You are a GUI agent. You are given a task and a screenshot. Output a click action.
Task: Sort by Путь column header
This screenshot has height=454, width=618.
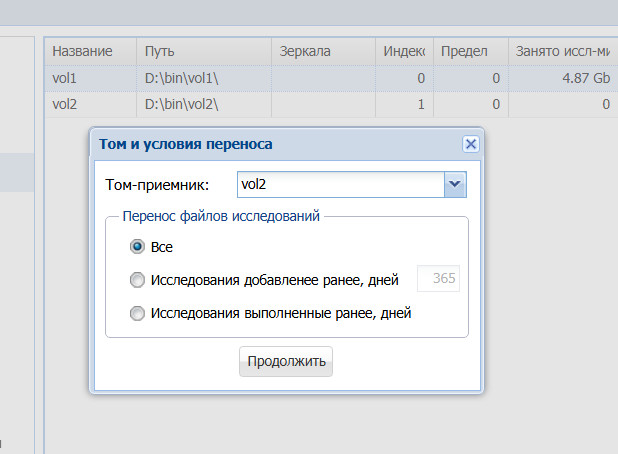click(x=204, y=51)
